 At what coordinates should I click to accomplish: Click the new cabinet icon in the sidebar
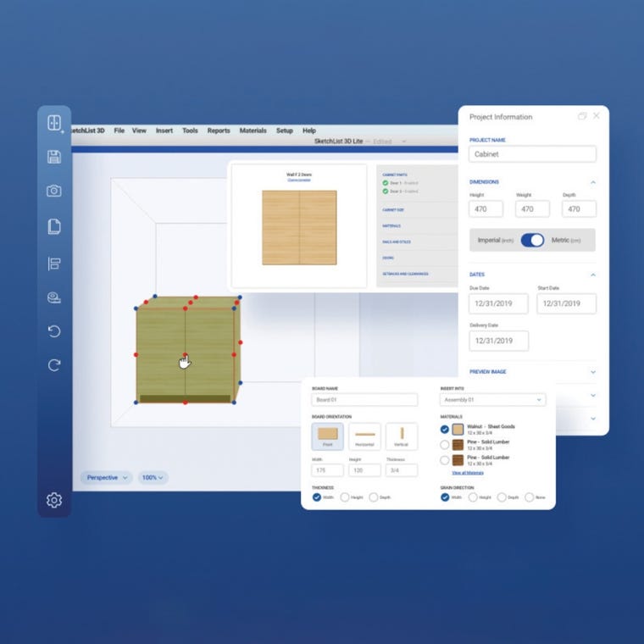[54, 123]
